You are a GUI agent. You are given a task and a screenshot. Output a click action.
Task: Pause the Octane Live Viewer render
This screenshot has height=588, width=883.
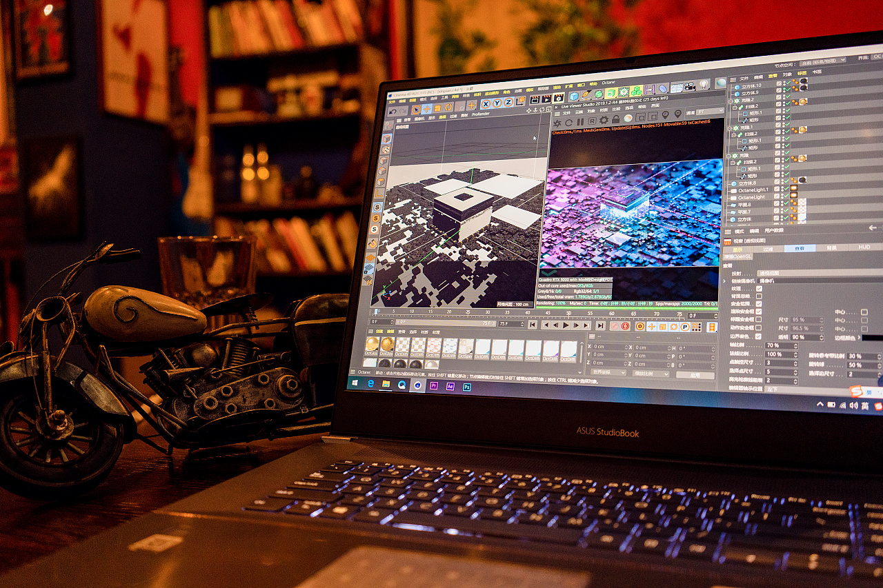tap(582, 122)
